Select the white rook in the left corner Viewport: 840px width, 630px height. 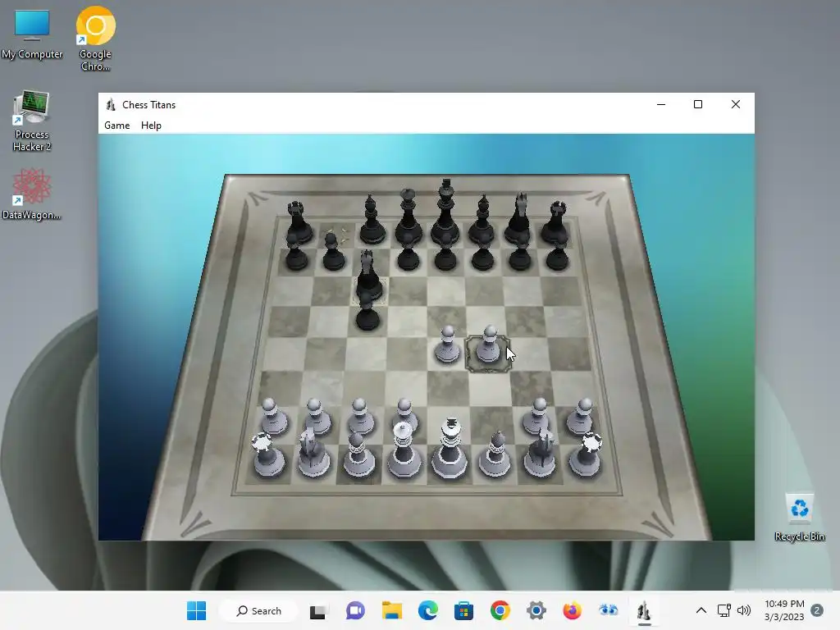(267, 455)
